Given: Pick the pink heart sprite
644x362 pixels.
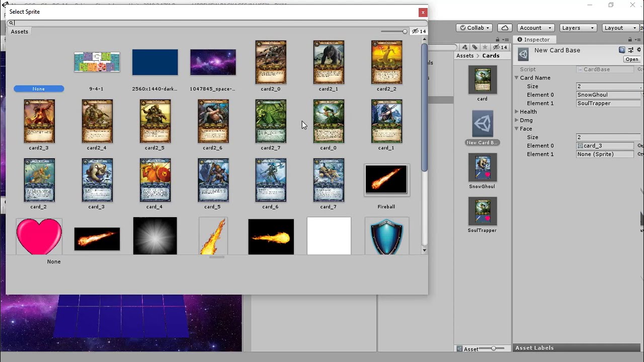Looking at the screenshot, I should point(39,236).
